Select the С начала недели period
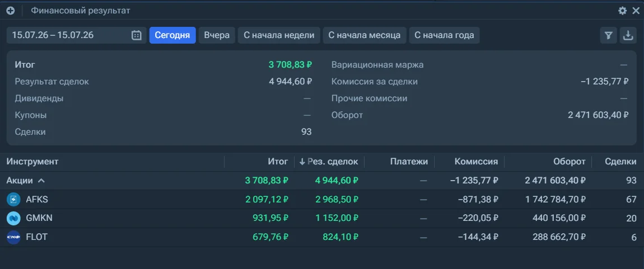 279,35
